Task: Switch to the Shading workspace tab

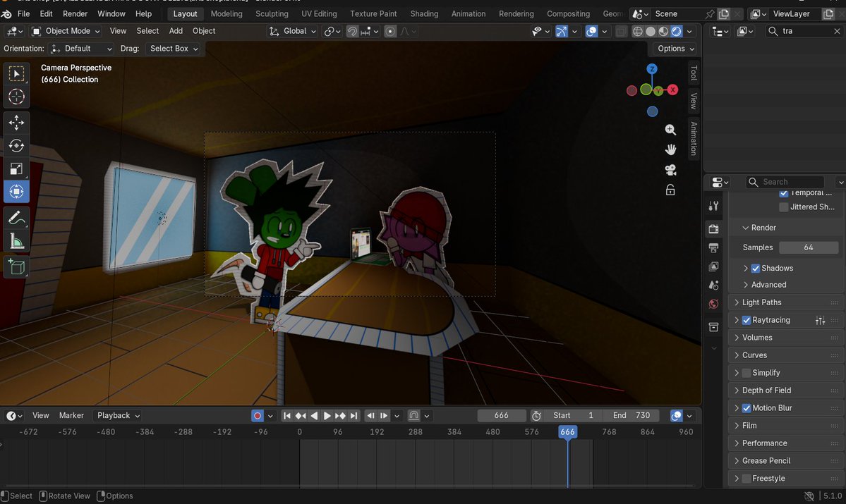Action: tap(424, 13)
